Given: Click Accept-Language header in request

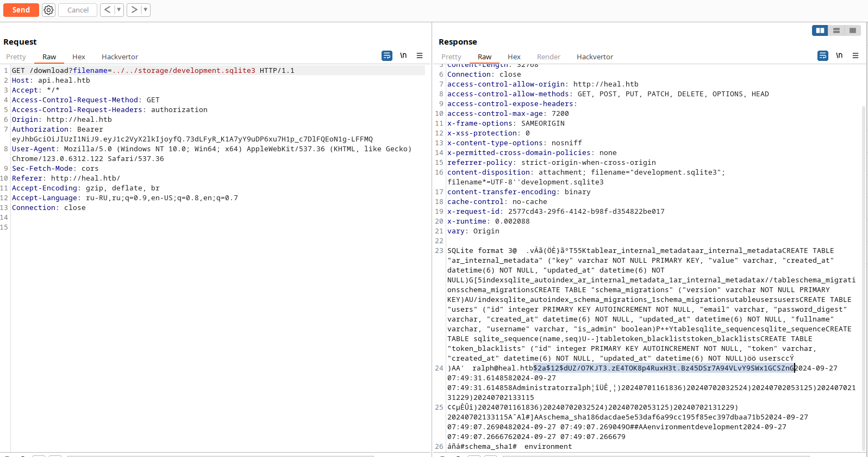Looking at the screenshot, I should coord(125,198).
